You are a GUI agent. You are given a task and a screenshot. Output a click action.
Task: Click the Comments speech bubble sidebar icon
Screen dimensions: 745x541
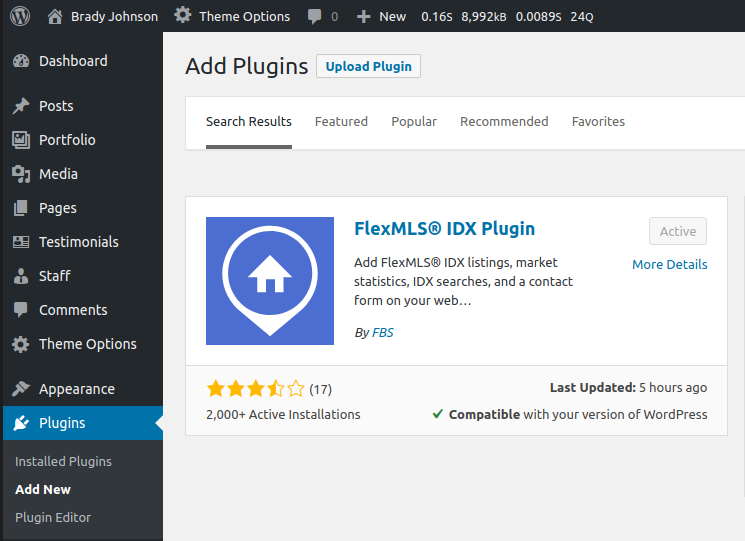pos(21,310)
